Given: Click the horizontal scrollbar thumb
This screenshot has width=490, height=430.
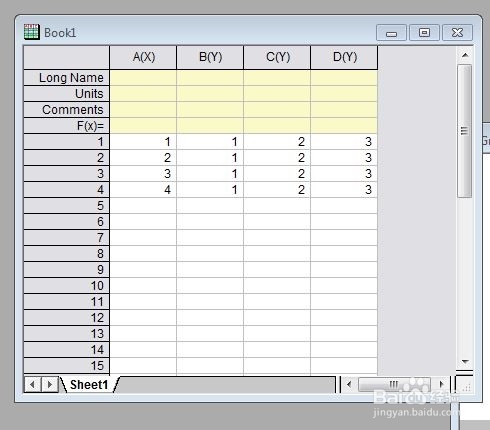Looking at the screenshot, I should (x=394, y=384).
